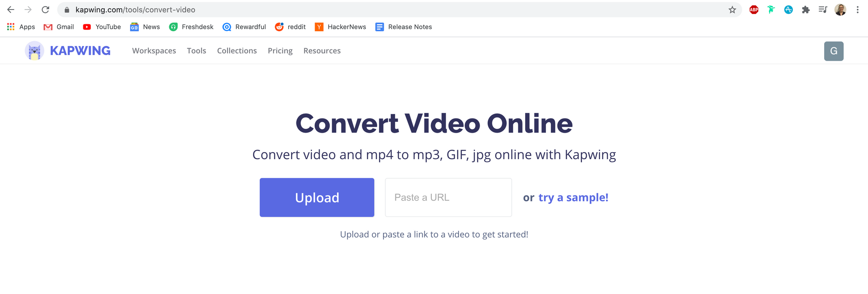Open the HackerNews bookmark

click(341, 27)
